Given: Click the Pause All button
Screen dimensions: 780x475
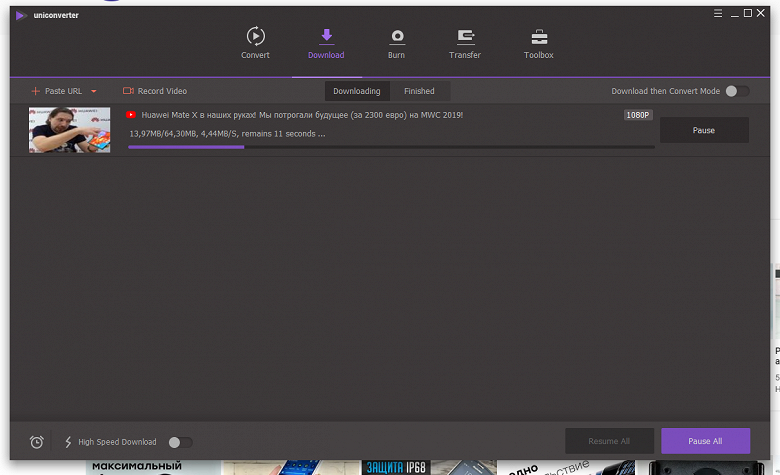Looking at the screenshot, I should (705, 441).
